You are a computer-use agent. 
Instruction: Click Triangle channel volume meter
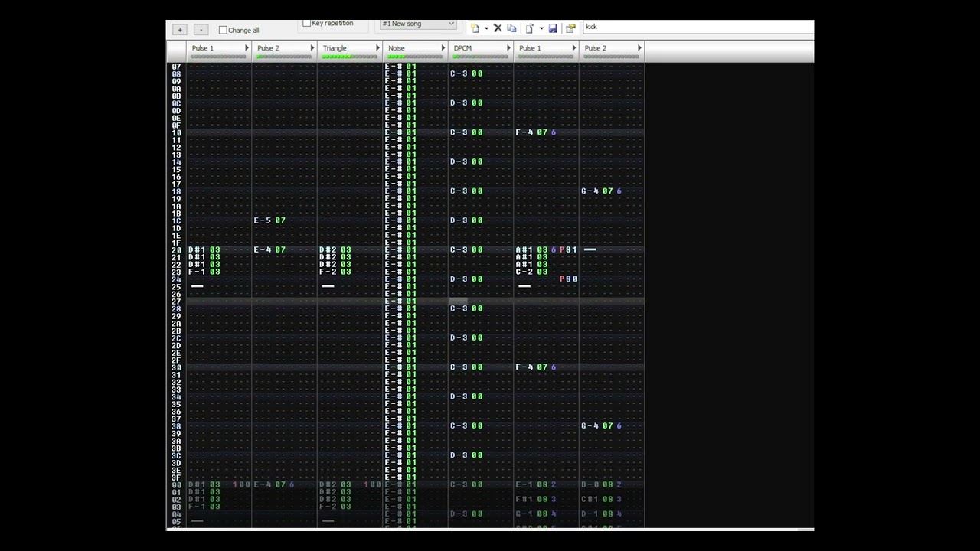point(349,57)
